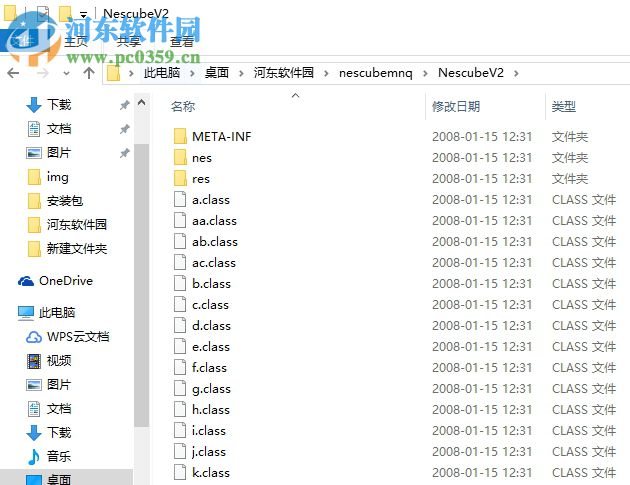Open the recent locations dropdown arrow
Viewport: 630px width, 485px height.
pyautogui.click(x=66, y=74)
